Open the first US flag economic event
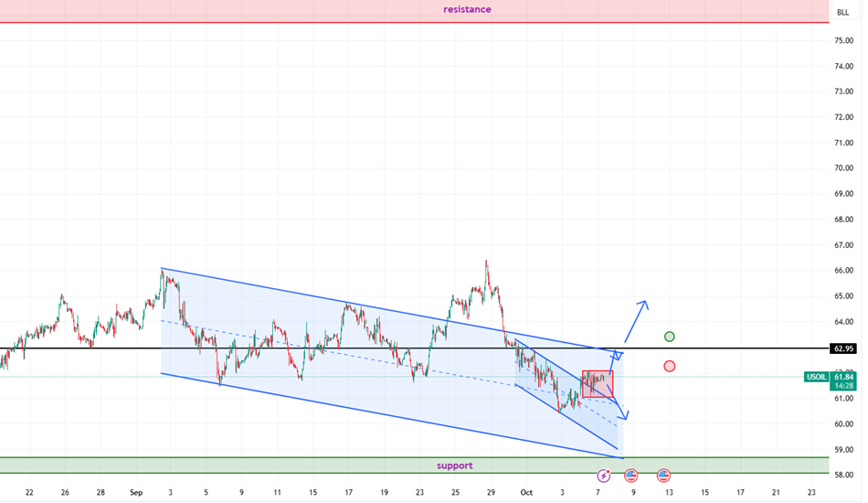This screenshot has height=503, width=868. 630,476
